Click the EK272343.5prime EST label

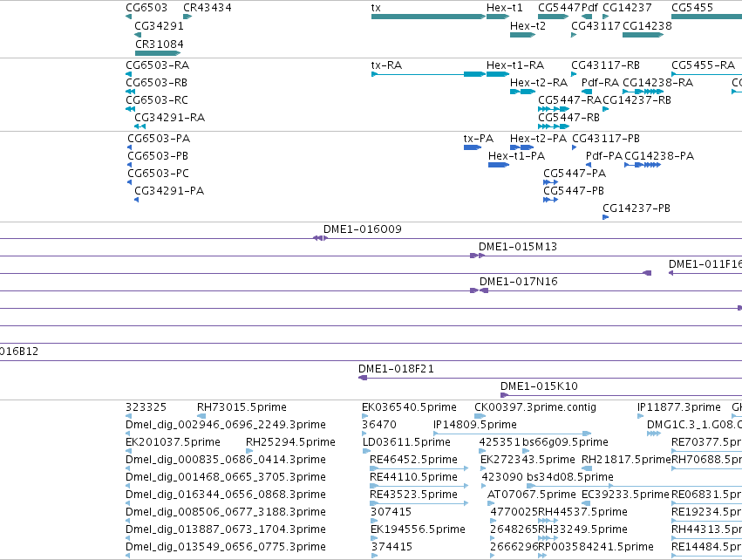[x=528, y=460]
